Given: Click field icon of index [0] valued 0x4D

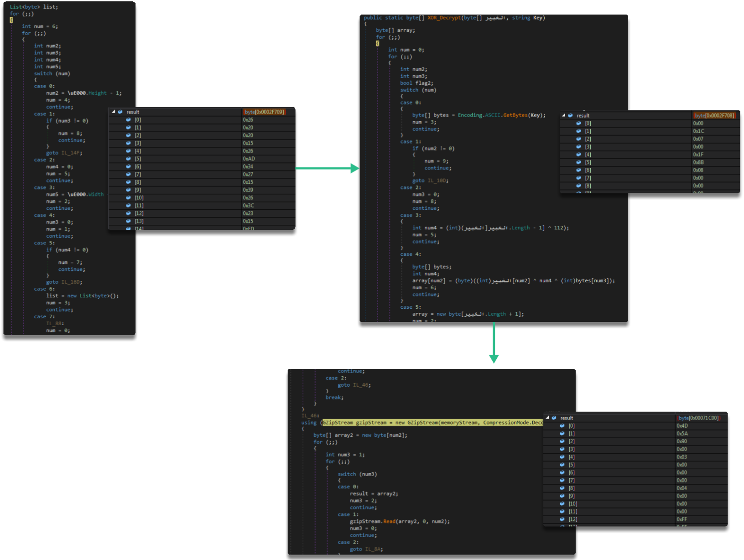Looking at the screenshot, I should pyautogui.click(x=562, y=426).
